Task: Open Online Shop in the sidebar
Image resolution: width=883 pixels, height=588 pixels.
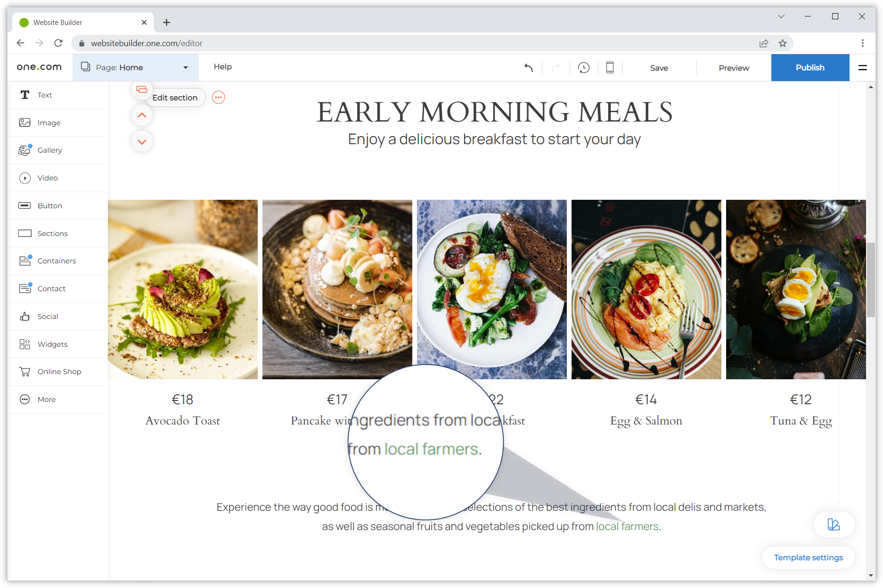Action: point(59,372)
